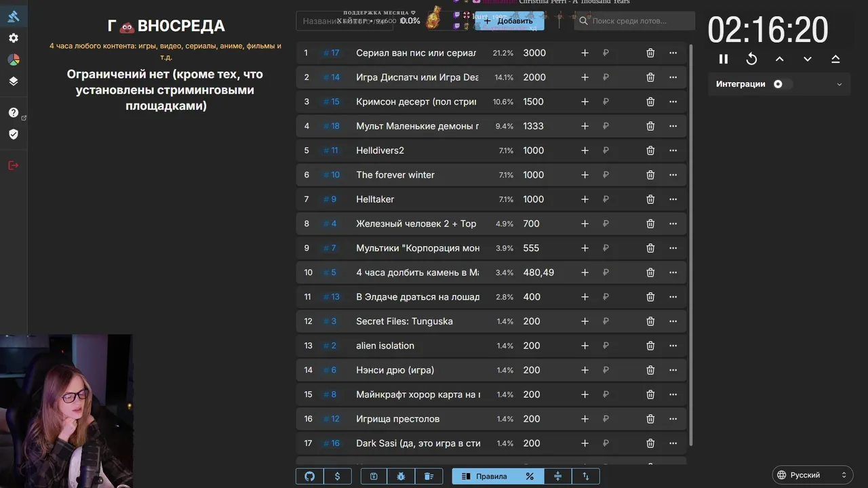Toggle the Интеграции switch
868x488 pixels.
[x=781, y=84]
